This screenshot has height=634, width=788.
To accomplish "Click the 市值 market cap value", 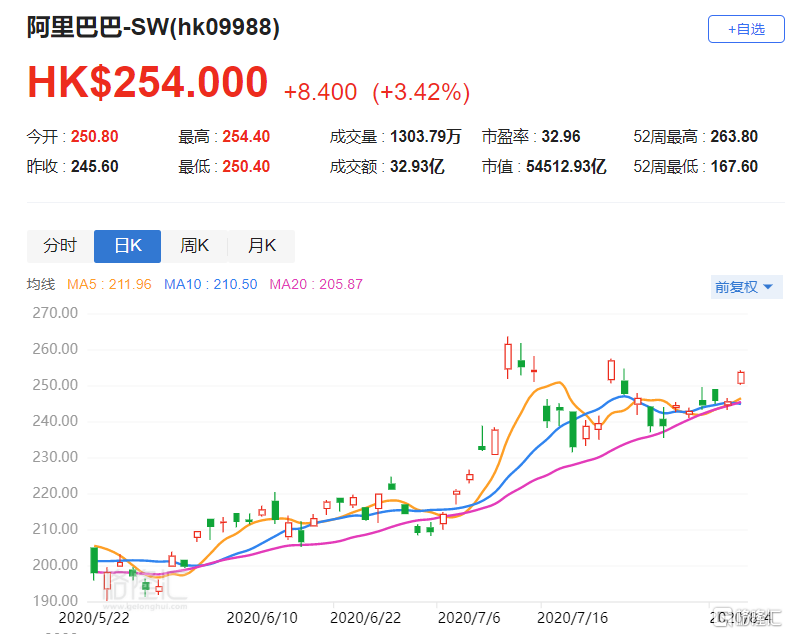I will (x=566, y=167).
